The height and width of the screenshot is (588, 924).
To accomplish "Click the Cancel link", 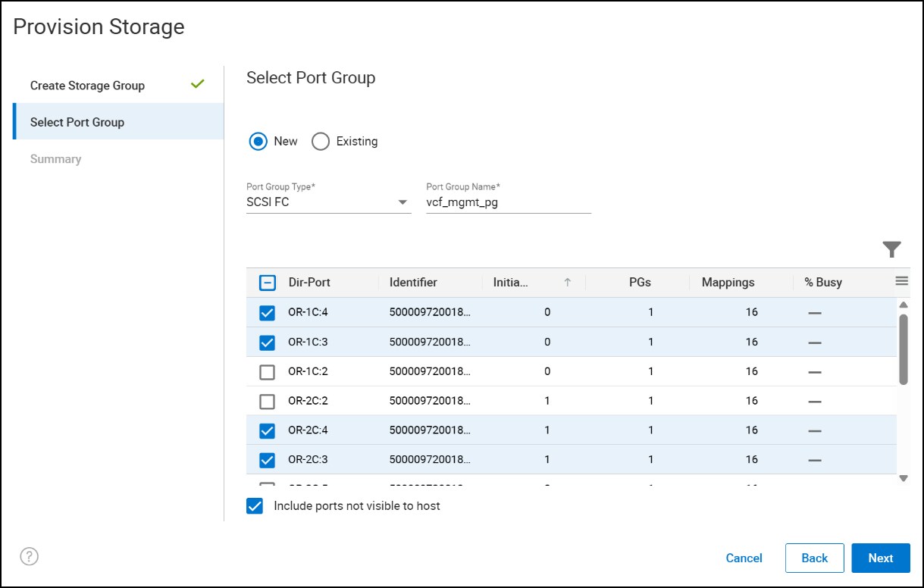I will pyautogui.click(x=744, y=558).
